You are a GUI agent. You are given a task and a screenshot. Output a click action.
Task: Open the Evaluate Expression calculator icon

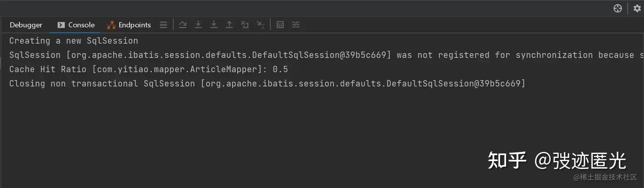(x=280, y=25)
